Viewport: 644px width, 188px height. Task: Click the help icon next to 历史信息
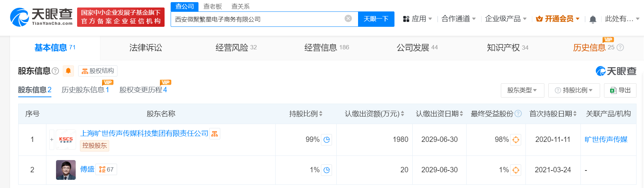click(x=620, y=48)
